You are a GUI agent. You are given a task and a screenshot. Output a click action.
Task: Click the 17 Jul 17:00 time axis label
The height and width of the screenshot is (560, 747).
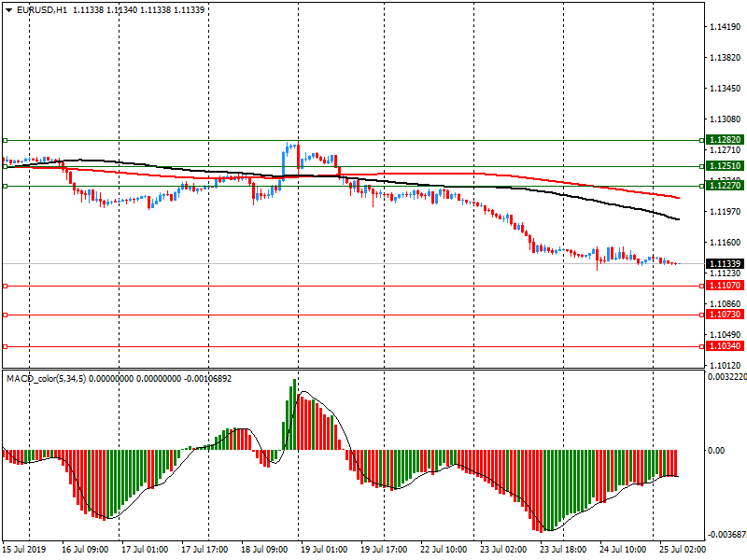[x=204, y=550]
